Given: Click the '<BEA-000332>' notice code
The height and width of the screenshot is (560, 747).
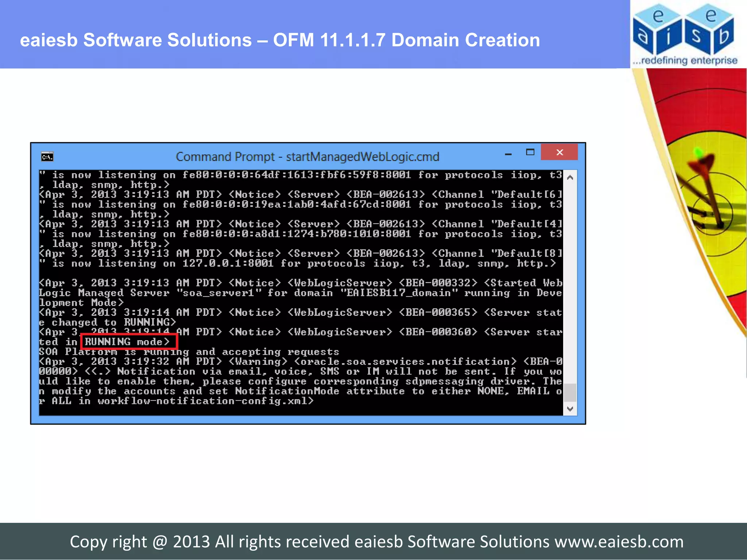Looking at the screenshot, I should pos(438,283).
